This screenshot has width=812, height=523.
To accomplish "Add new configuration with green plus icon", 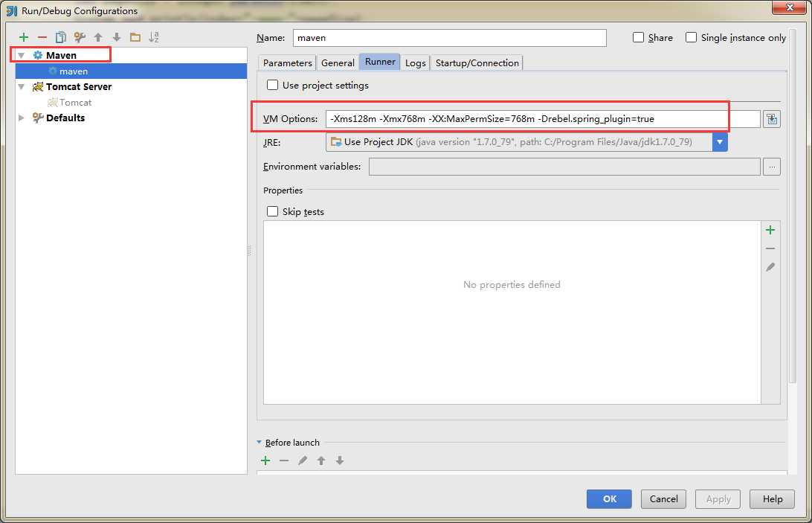I will tap(23, 37).
